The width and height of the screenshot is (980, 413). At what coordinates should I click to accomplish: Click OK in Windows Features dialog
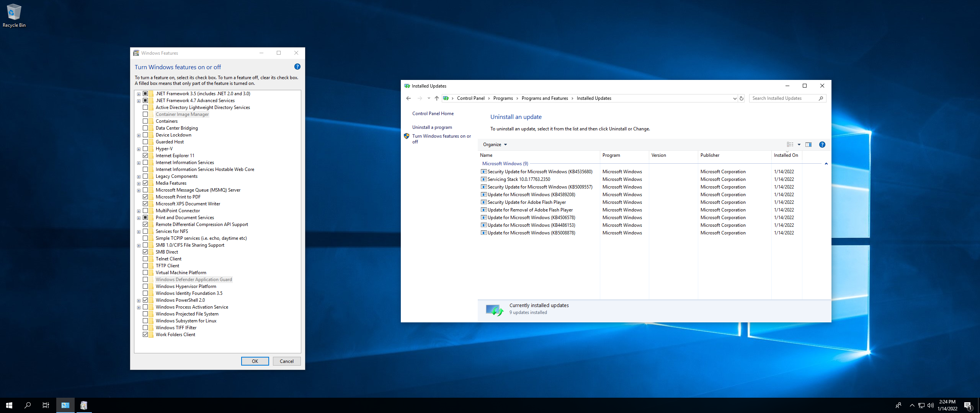point(255,361)
